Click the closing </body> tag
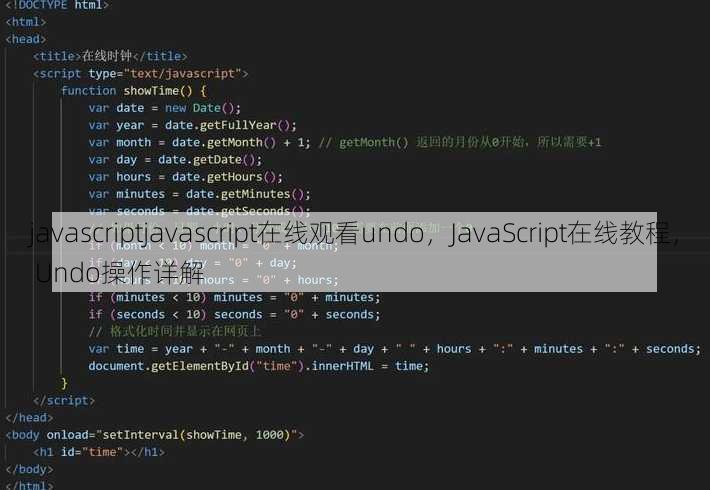Viewport: 710px width, 490px height. pyautogui.click(x=29, y=469)
